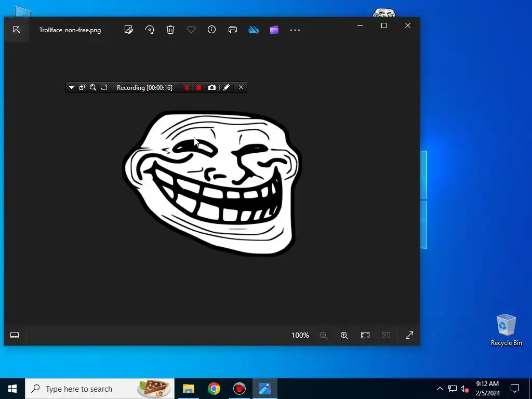Show file info with the info icon
Image resolution: width=532 pixels, height=399 pixels.
tap(212, 30)
